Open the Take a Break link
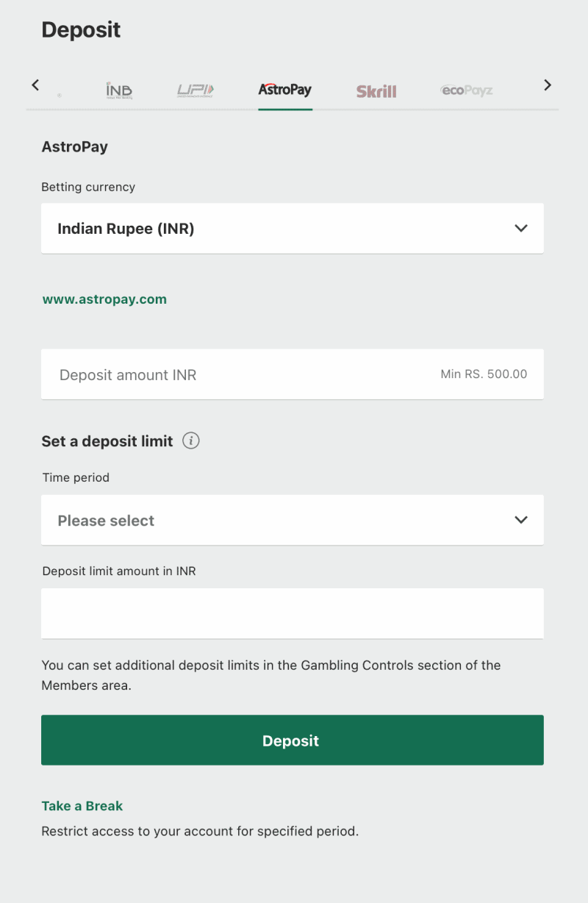The width and height of the screenshot is (588, 903). (x=82, y=806)
